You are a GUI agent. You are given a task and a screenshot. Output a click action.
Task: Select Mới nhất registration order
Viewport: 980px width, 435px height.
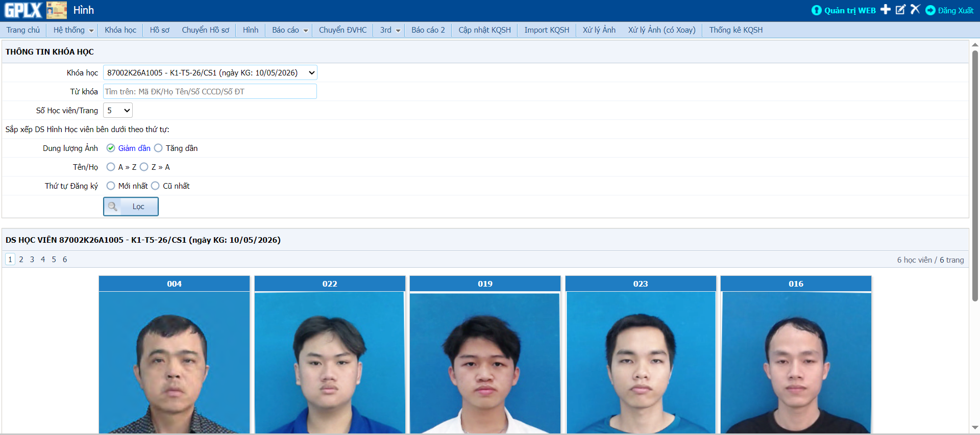click(111, 186)
